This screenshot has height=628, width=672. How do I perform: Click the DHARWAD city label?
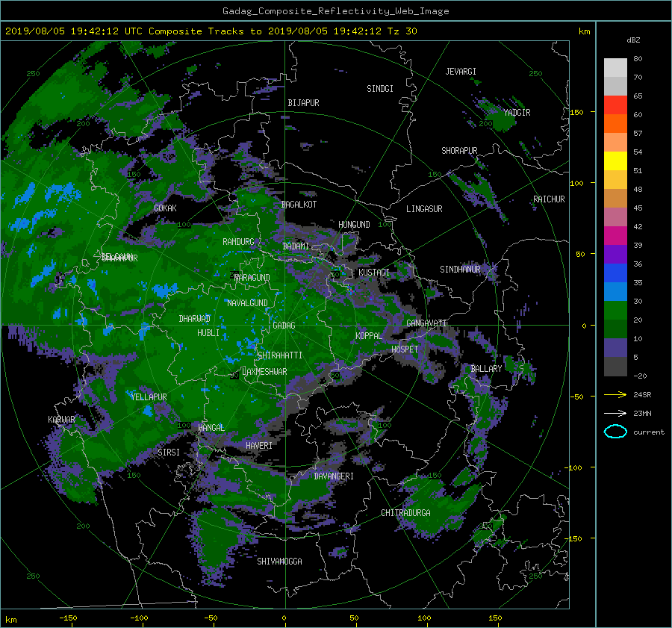point(195,319)
